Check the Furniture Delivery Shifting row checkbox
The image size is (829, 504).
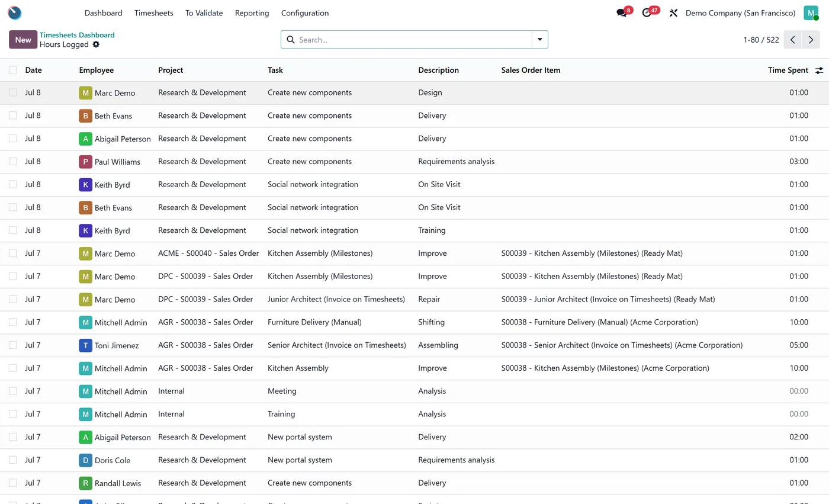pos(13,322)
